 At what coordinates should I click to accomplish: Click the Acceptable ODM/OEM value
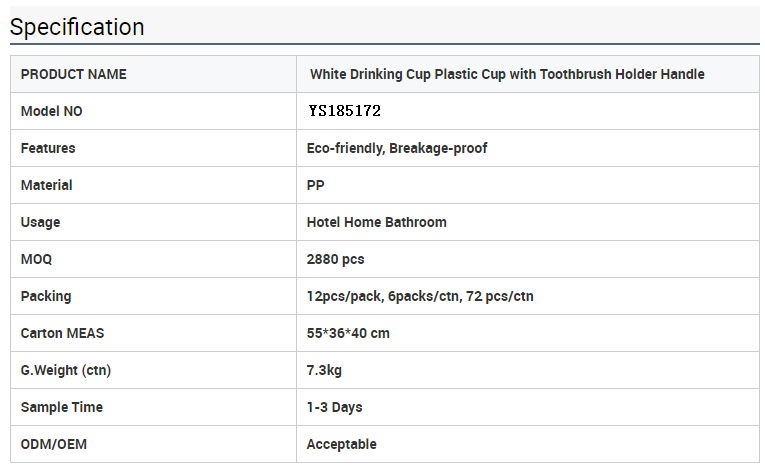[342, 445]
